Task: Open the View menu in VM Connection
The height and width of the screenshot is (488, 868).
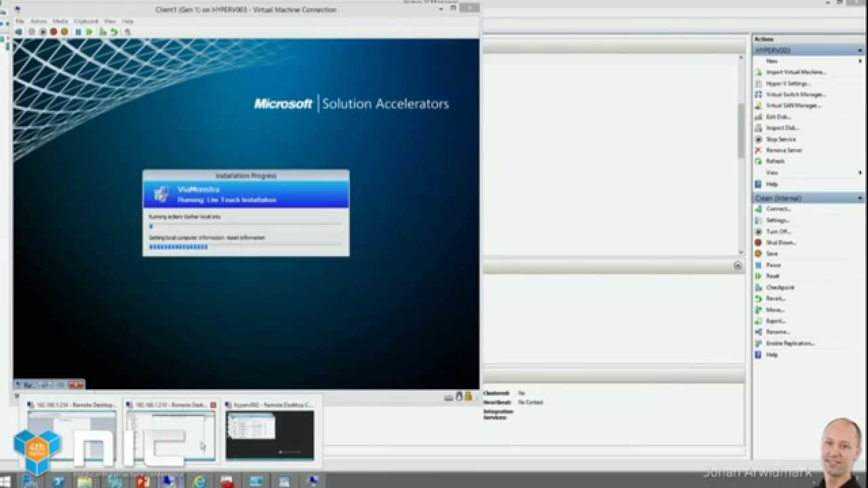Action: 110,22
